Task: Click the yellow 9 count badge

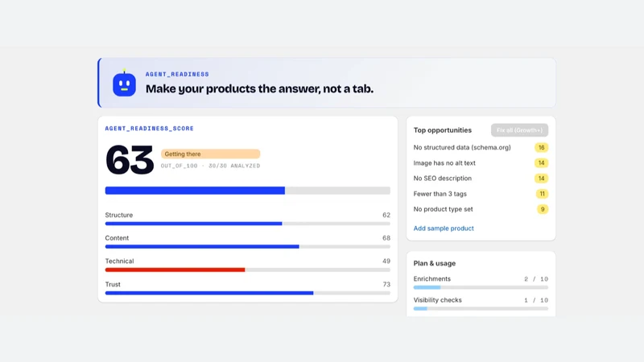Action: pyautogui.click(x=543, y=209)
